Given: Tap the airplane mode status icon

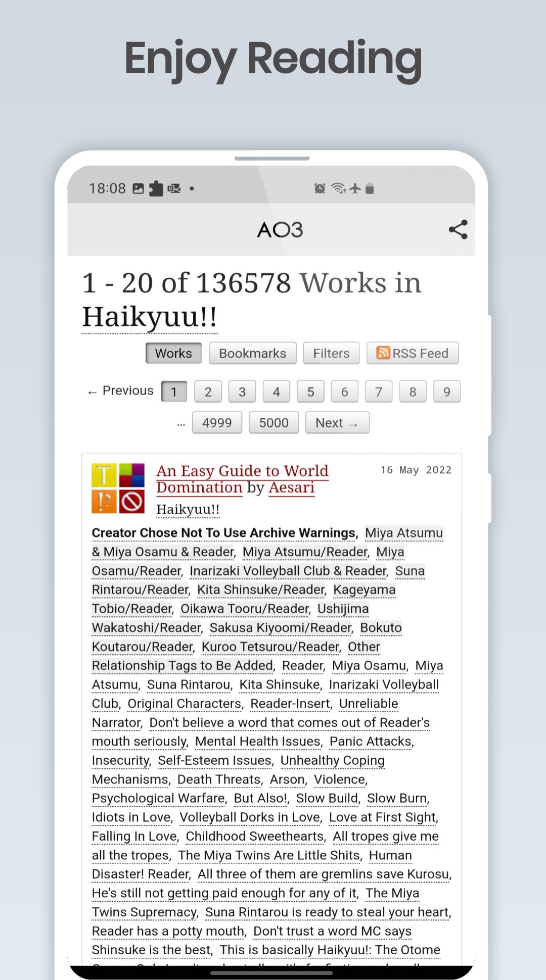Looking at the screenshot, I should [x=355, y=188].
